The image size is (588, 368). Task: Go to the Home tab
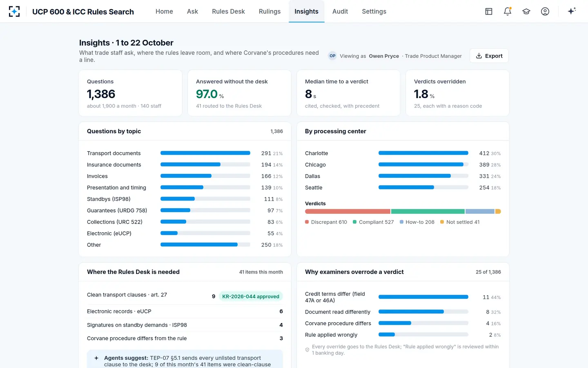click(x=164, y=11)
